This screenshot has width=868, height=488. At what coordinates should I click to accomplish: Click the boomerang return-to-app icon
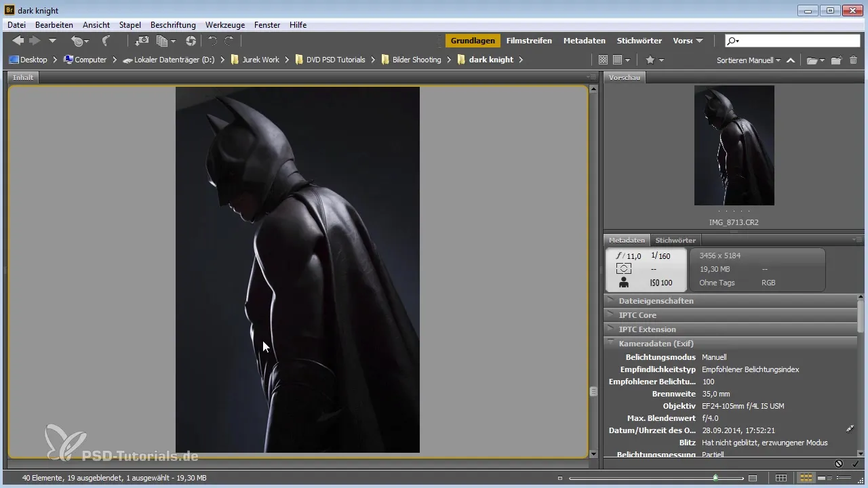[x=106, y=41]
